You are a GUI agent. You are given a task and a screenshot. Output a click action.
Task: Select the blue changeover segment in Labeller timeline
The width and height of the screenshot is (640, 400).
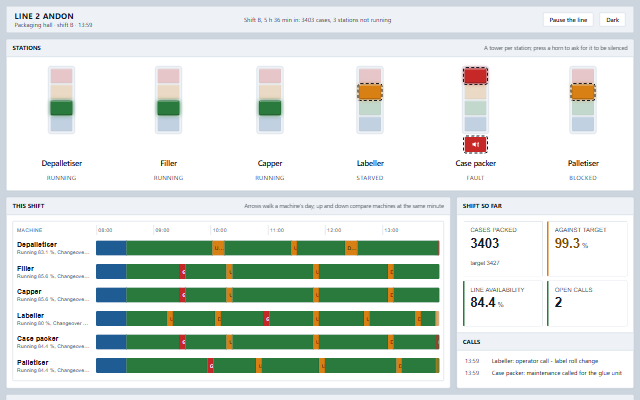pos(111,319)
